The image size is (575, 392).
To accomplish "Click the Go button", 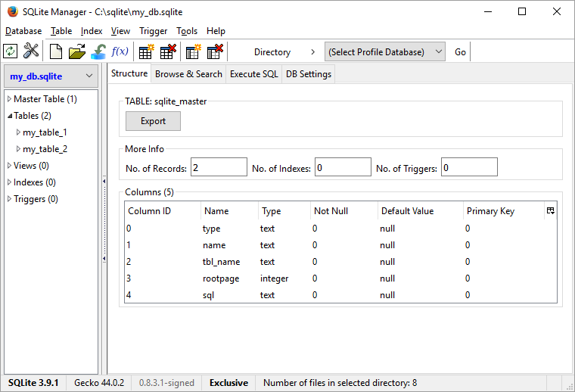I will pyautogui.click(x=460, y=52).
